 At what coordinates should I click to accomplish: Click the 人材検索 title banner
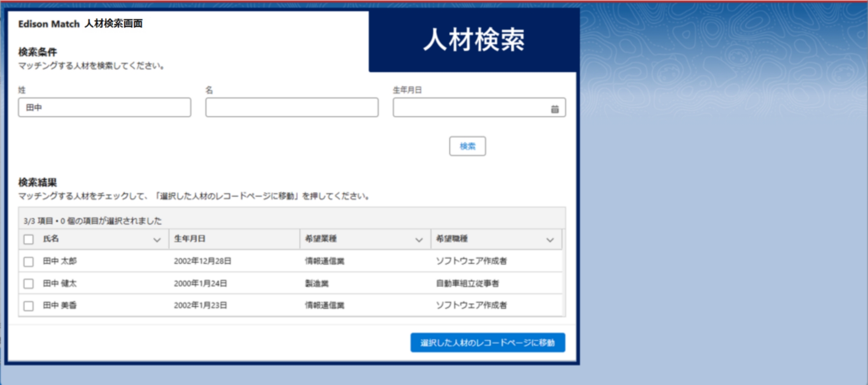[473, 40]
